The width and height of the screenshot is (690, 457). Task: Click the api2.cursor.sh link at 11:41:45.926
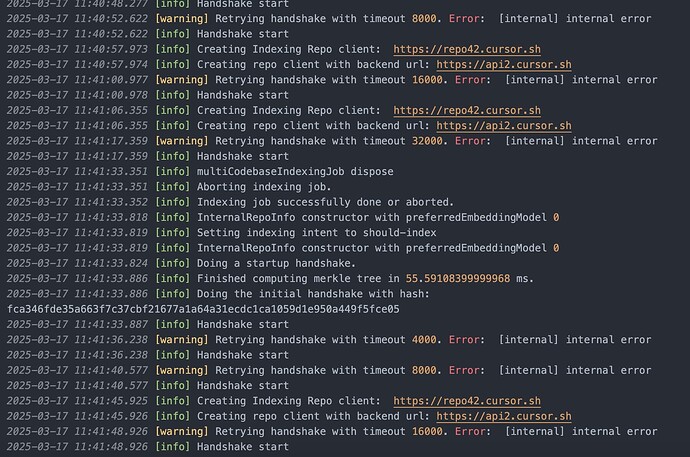point(504,417)
